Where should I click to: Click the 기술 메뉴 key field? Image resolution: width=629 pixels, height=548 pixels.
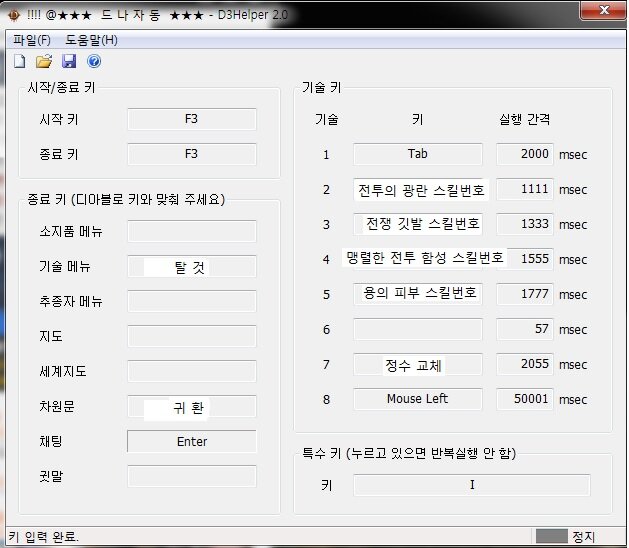192,266
